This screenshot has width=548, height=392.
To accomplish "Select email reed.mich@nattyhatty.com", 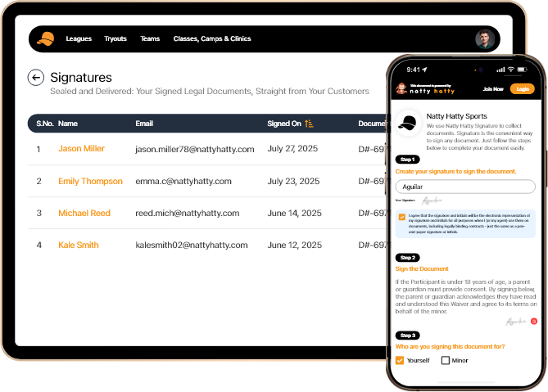I will click(188, 214).
